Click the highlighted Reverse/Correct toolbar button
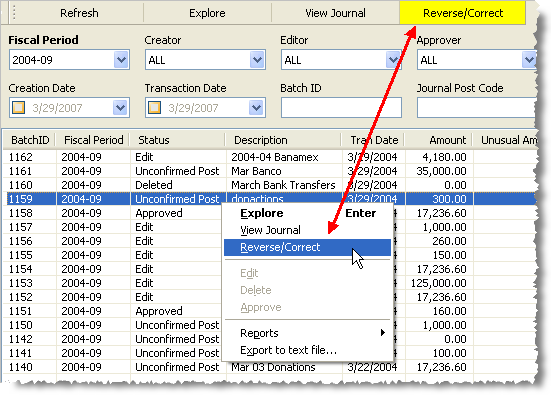Viewport: 551px width, 395px height. [x=462, y=13]
